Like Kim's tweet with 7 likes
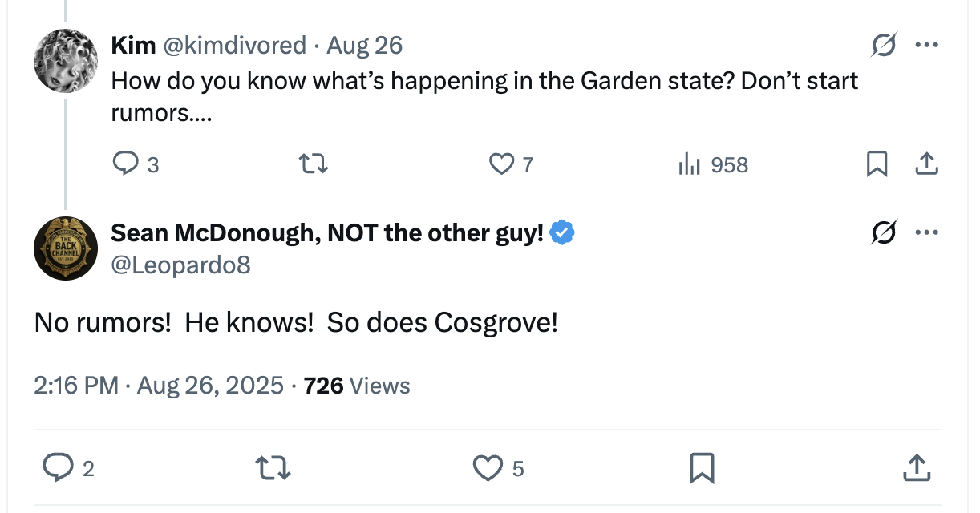Screen dimensions: 980x513 point(501,164)
